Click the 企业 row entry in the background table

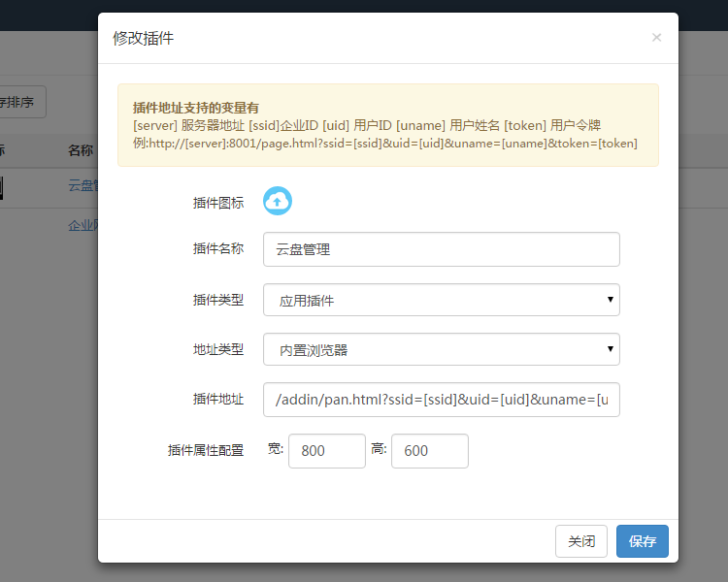[82, 225]
